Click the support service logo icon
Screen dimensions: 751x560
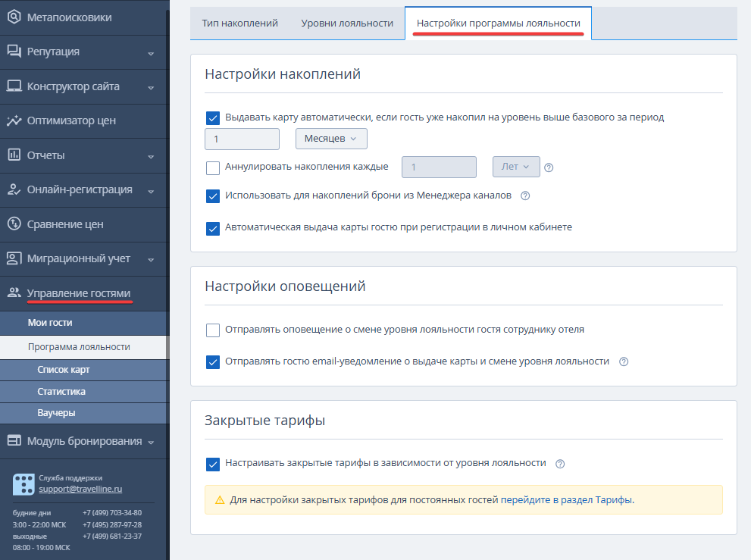(x=23, y=484)
